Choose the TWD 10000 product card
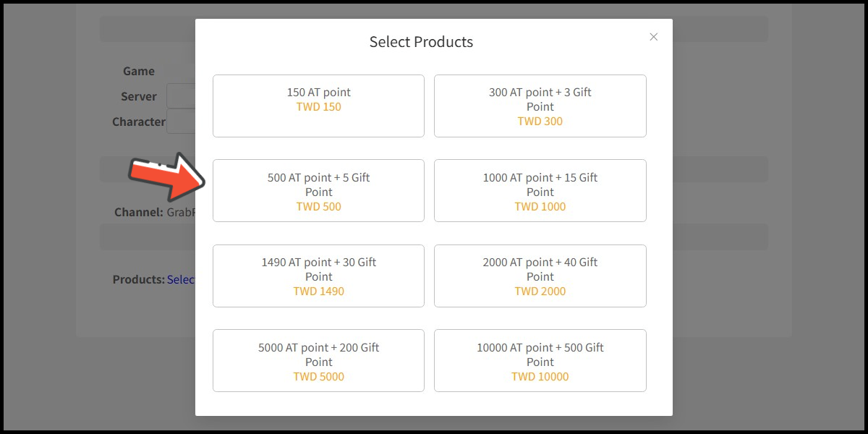This screenshot has height=434, width=868. (540, 360)
